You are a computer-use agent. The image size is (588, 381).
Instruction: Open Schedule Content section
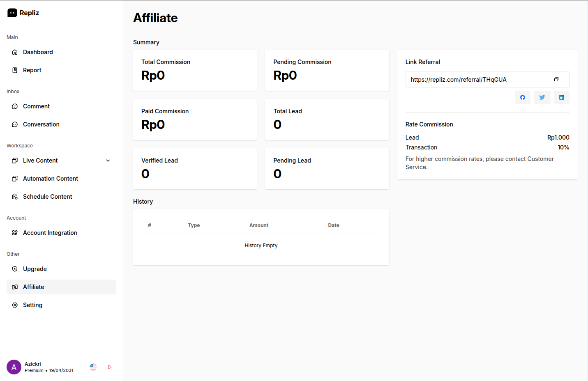[47, 197]
